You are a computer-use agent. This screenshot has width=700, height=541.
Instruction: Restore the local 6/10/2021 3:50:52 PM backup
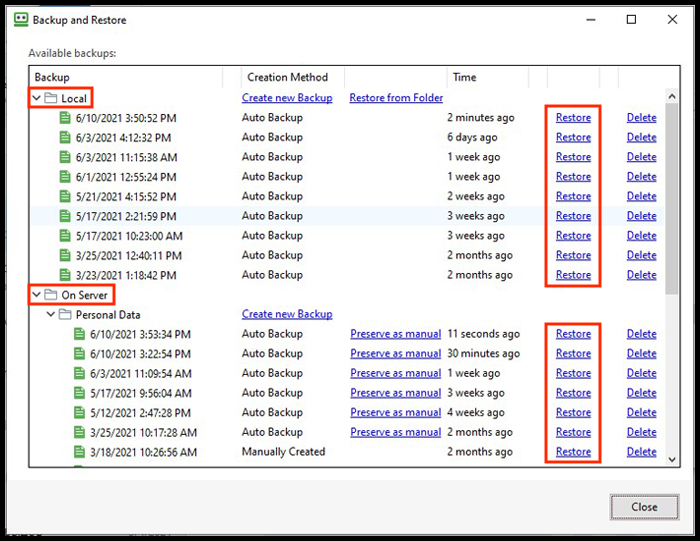[x=573, y=118]
